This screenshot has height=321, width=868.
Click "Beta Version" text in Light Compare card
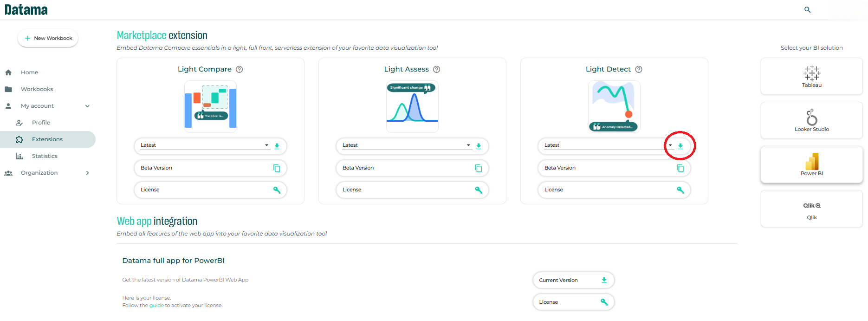[x=156, y=168]
